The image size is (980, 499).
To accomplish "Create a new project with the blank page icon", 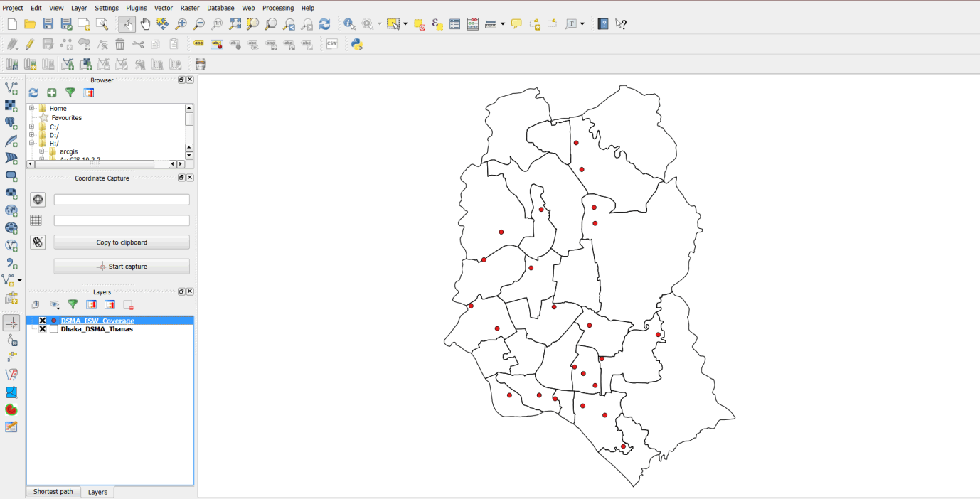I will (x=12, y=24).
